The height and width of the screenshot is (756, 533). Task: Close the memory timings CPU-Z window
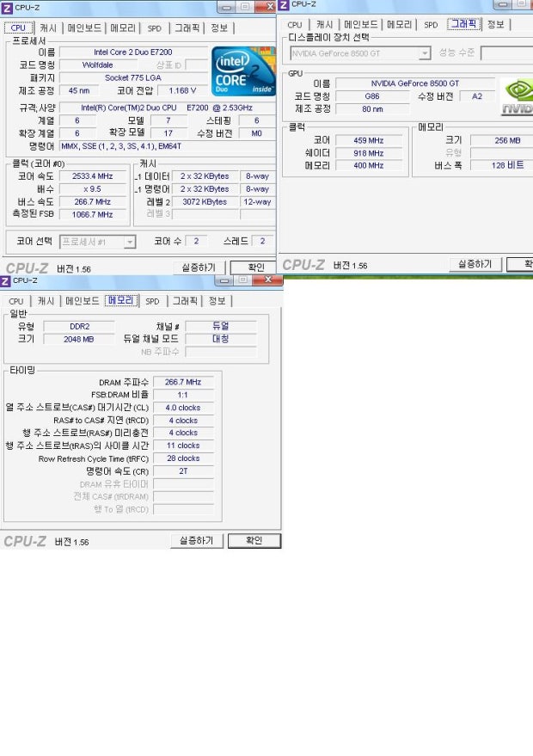[268, 280]
